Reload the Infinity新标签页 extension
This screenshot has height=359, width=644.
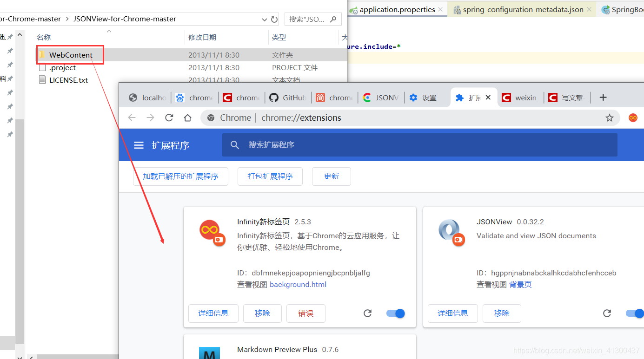click(x=367, y=313)
